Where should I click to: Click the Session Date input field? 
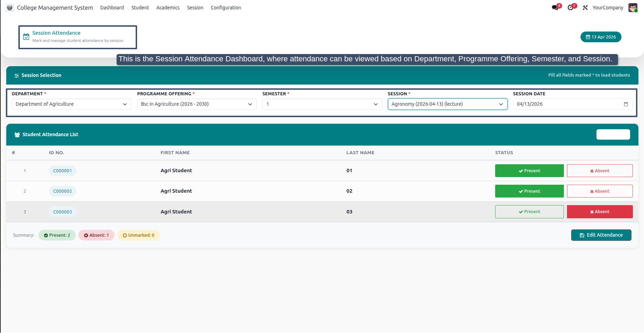(573, 104)
